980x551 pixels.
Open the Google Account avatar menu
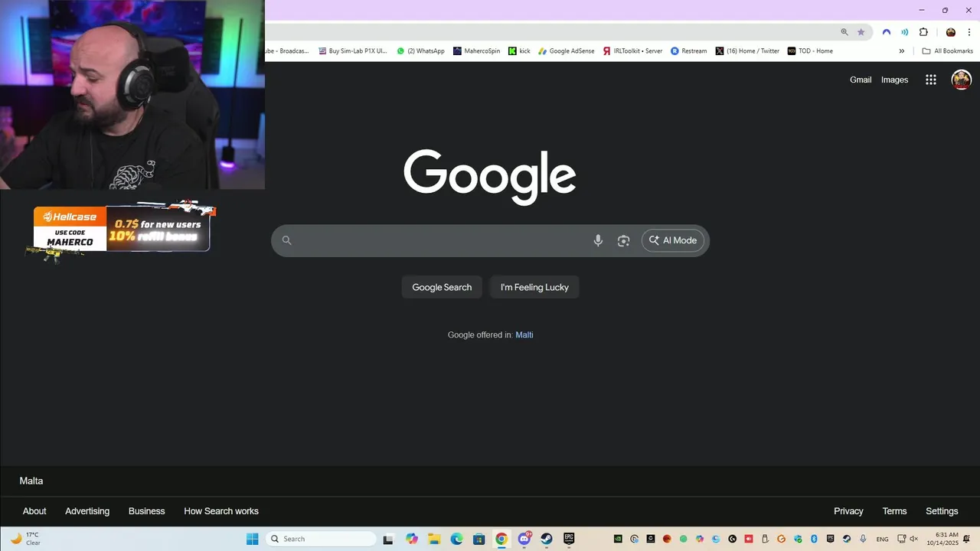961,80
